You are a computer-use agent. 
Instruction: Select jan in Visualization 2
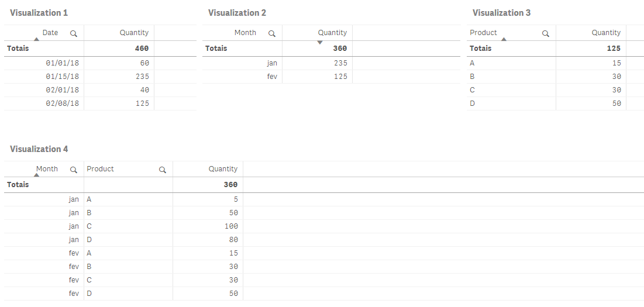click(x=272, y=63)
